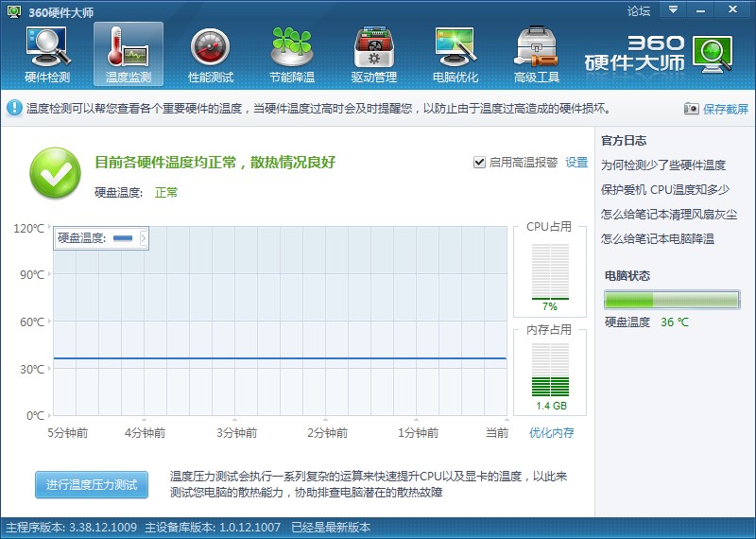
Task: Click the 进行温度压力测试 button
Action: tap(92, 484)
